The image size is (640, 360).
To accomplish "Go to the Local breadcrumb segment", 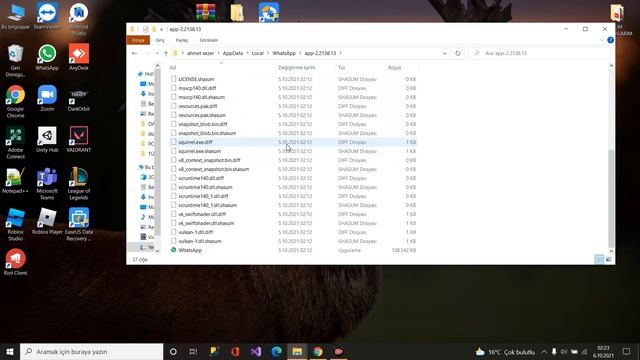I will 258,53.
